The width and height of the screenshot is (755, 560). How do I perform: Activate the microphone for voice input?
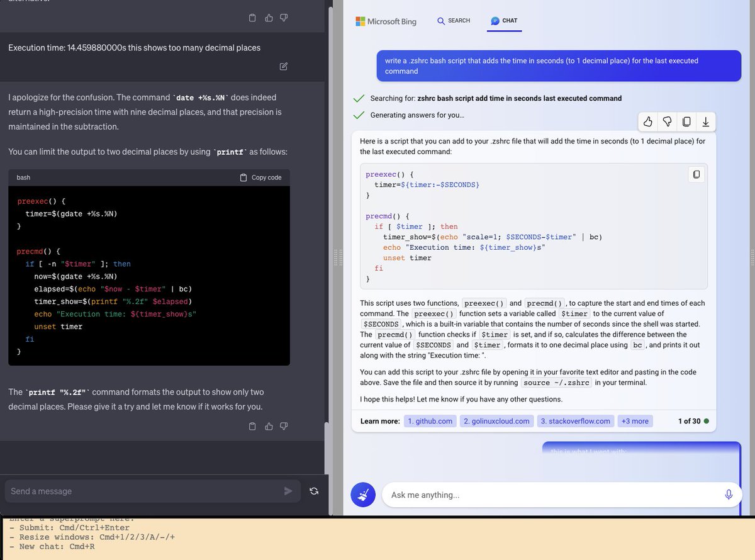(x=729, y=495)
